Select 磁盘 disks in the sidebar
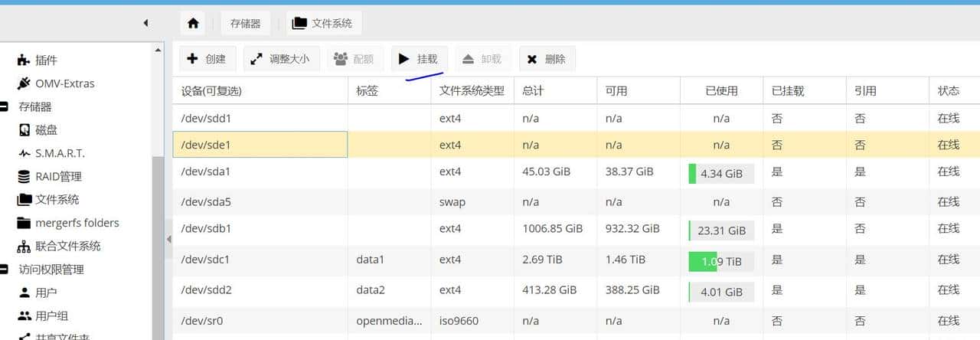This screenshot has height=340, width=980. (46, 130)
